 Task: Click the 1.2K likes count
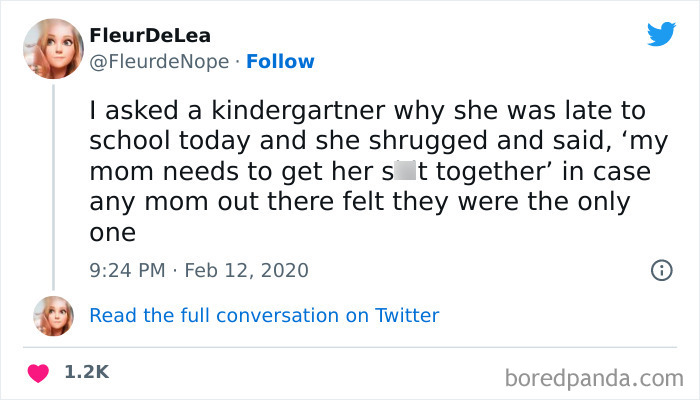click(x=86, y=372)
